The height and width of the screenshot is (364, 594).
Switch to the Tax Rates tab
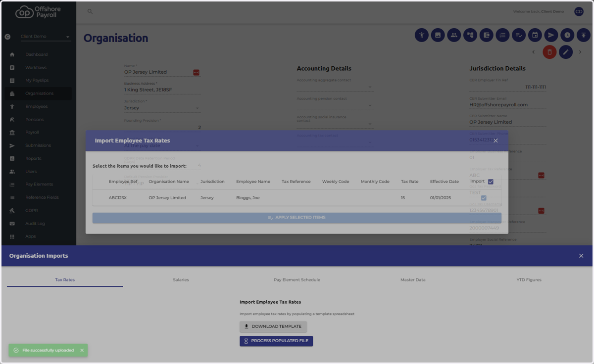point(65,280)
